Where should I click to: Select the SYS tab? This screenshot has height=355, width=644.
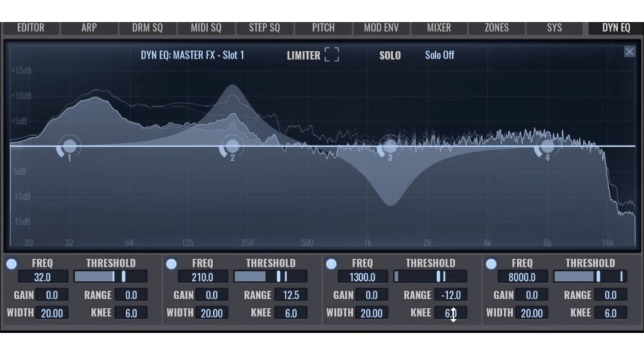pos(554,28)
